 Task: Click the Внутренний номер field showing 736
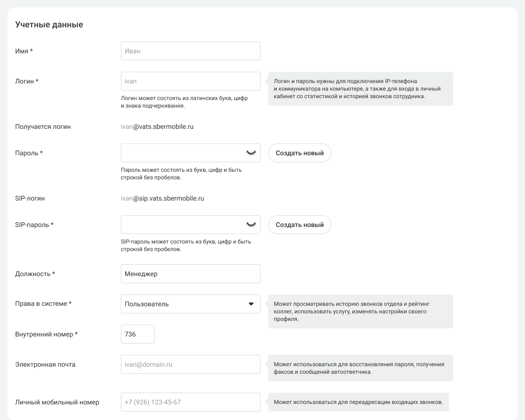click(138, 334)
